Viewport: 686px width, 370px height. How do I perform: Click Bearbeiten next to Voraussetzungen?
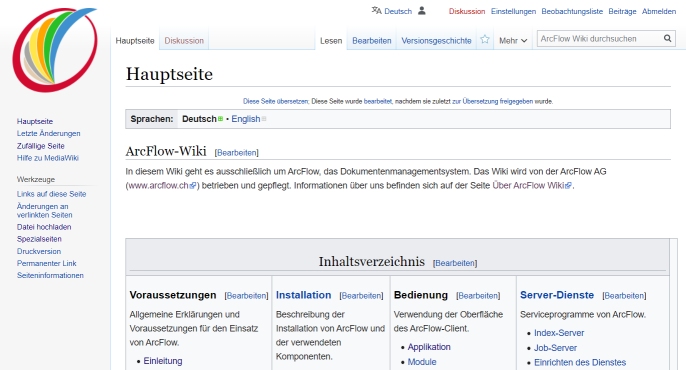(x=246, y=296)
